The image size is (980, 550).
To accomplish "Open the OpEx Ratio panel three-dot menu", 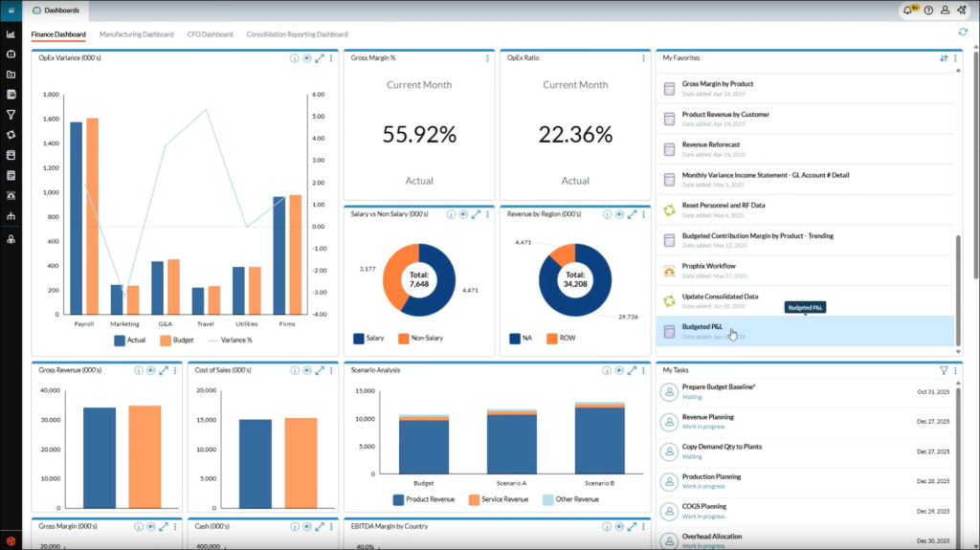I will [643, 58].
